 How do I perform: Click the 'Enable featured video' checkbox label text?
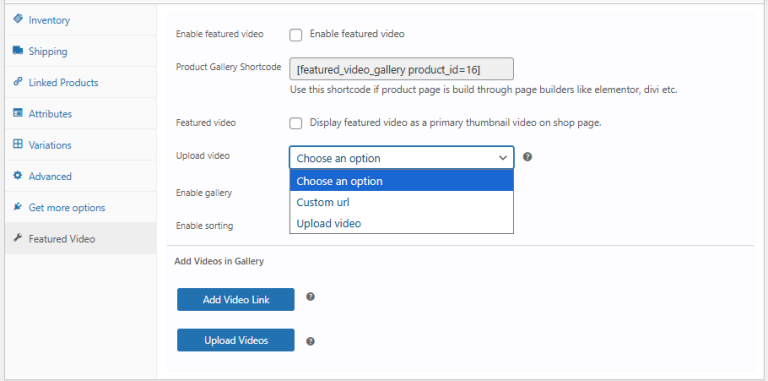coord(357,34)
